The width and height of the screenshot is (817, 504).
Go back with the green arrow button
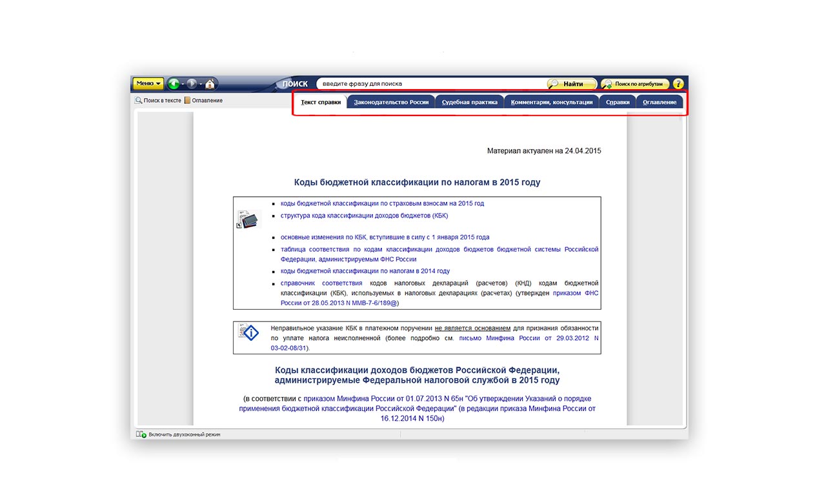(x=173, y=84)
